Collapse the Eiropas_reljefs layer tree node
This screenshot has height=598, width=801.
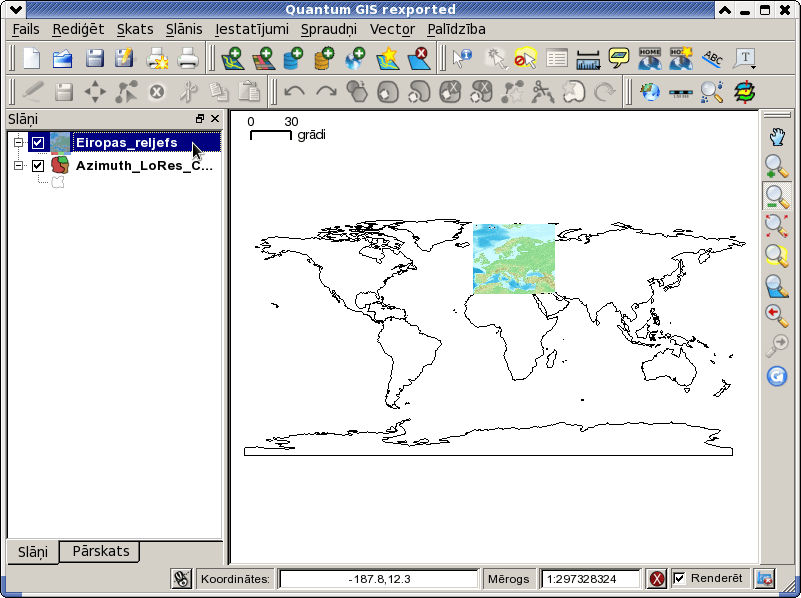(19, 142)
